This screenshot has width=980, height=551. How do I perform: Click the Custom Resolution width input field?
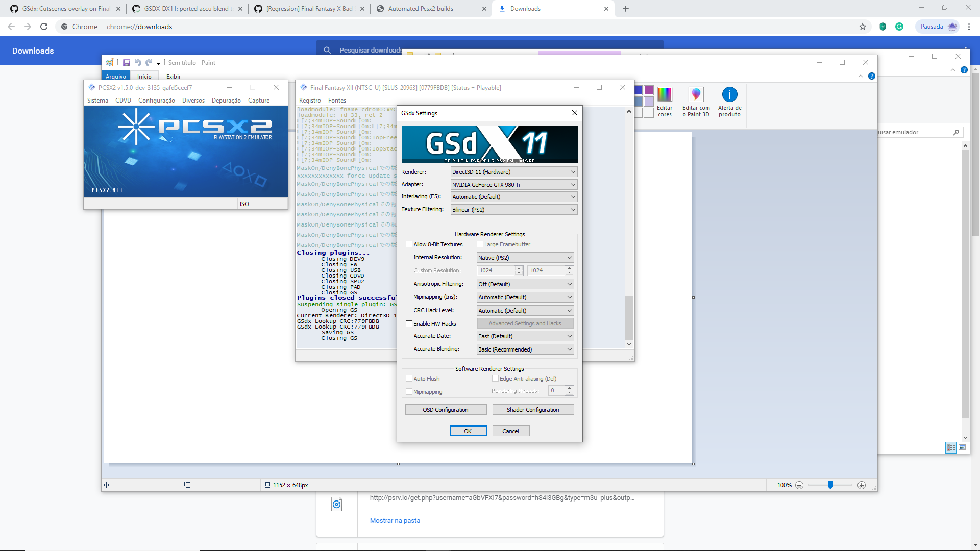click(x=496, y=270)
